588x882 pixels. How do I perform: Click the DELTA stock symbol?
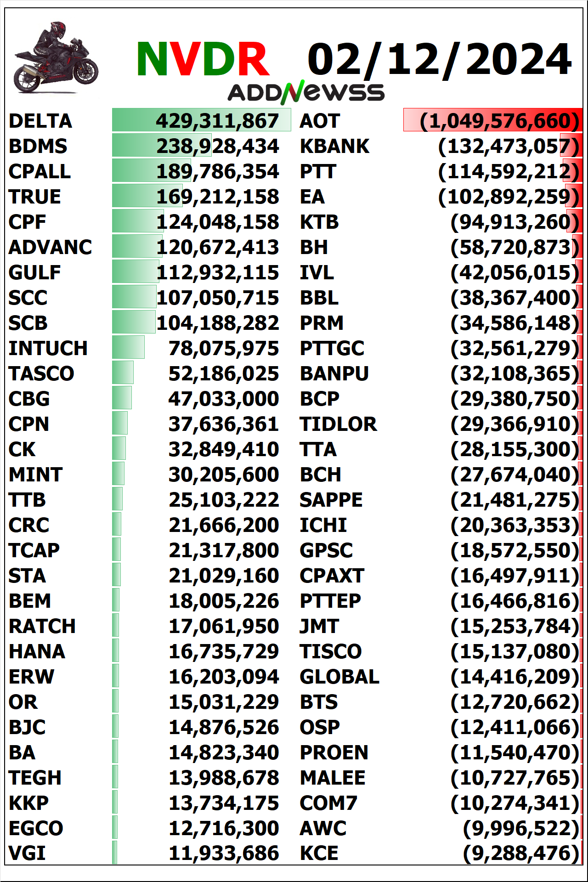pyautogui.click(x=40, y=121)
